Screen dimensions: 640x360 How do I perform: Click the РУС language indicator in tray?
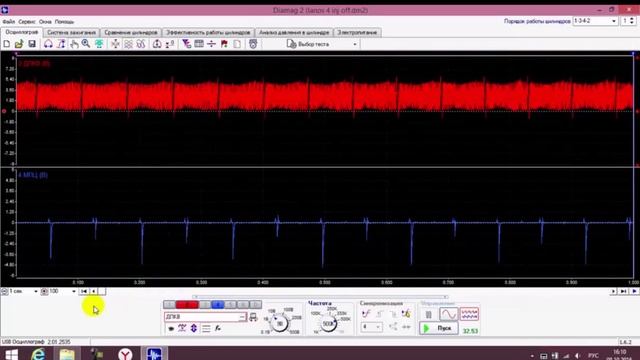[593, 356]
